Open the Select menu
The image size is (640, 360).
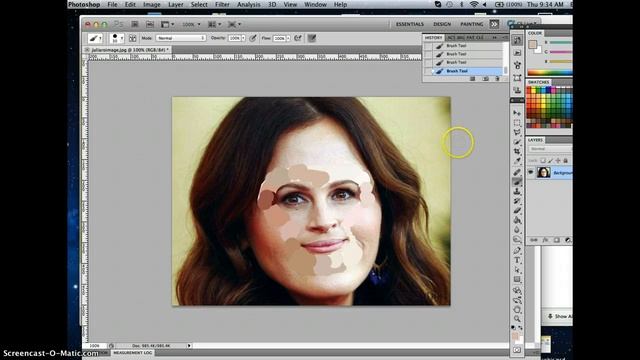click(199, 4)
